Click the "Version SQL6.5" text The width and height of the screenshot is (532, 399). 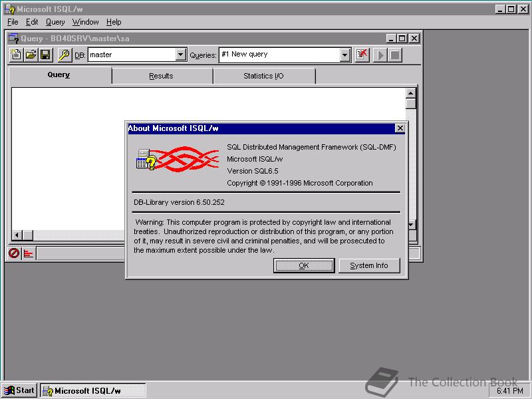[253, 171]
